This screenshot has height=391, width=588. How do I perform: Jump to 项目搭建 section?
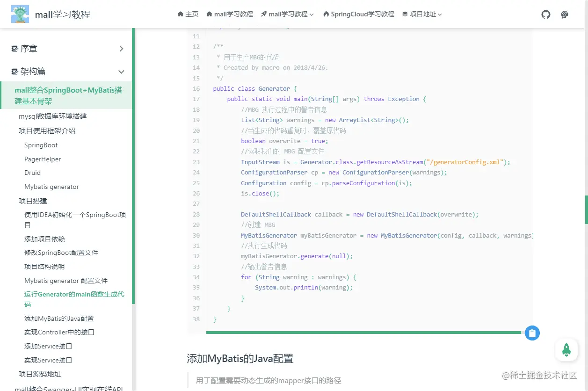point(33,201)
